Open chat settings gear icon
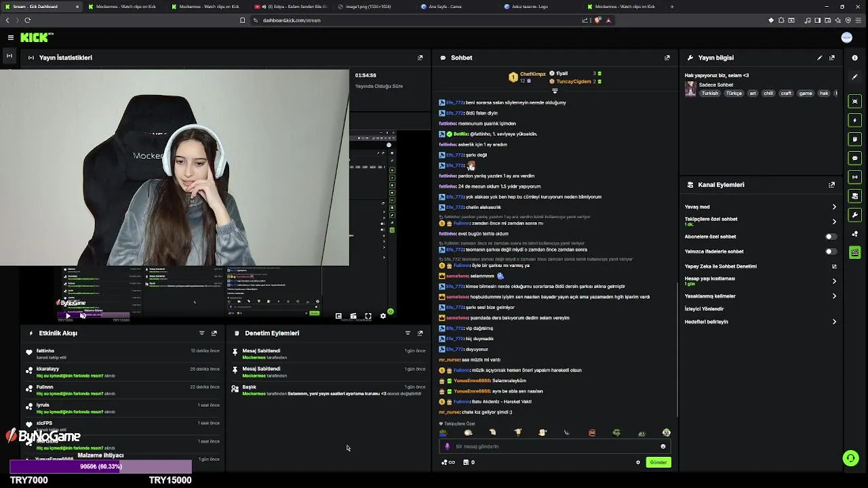868x488 pixels. pos(638,462)
